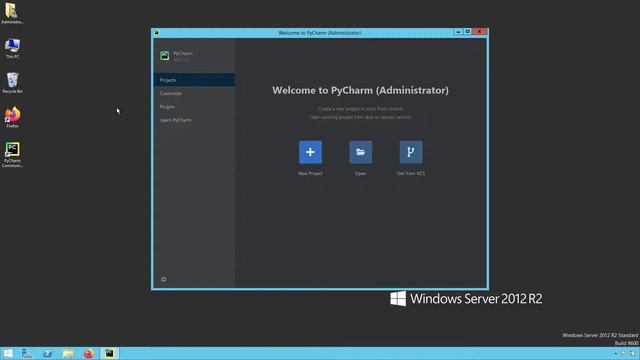Viewport: 640px width, 360px height.
Task: Click the New Project label
Action: tap(310, 173)
